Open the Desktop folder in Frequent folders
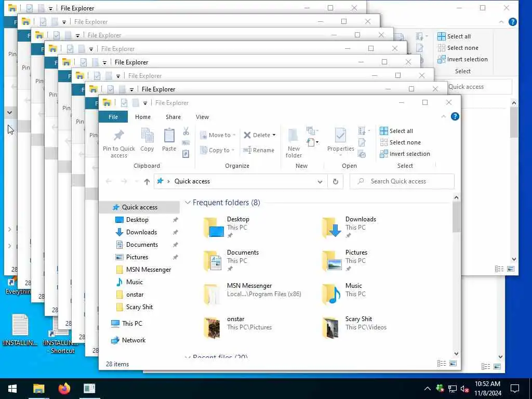Screen dimensions: 532x399 214,228
